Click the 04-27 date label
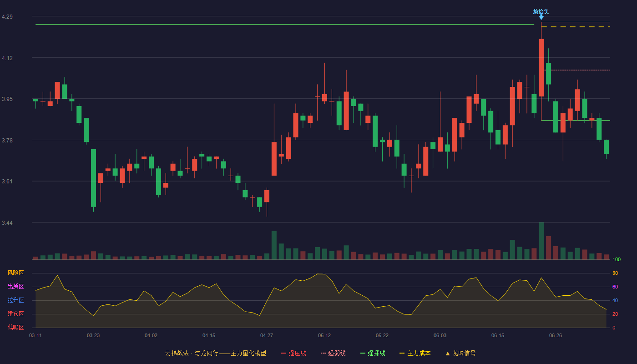The width and height of the screenshot is (637, 364). 267,335
